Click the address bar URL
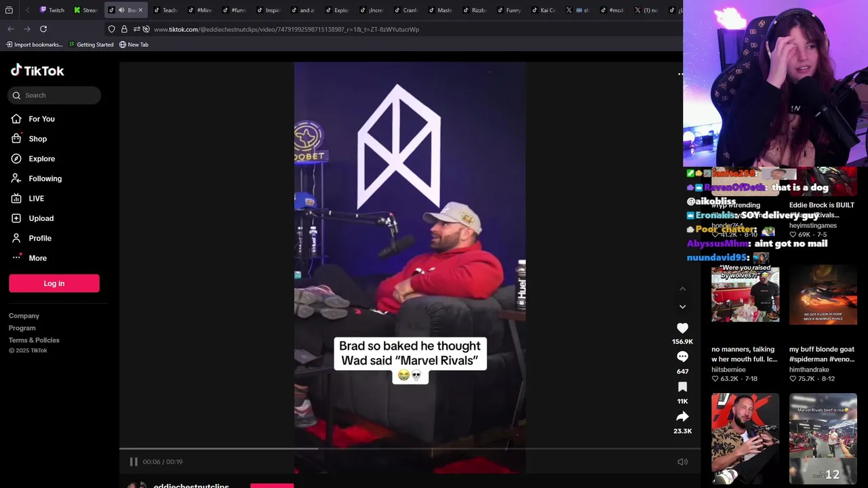The height and width of the screenshot is (488, 868). coord(286,29)
